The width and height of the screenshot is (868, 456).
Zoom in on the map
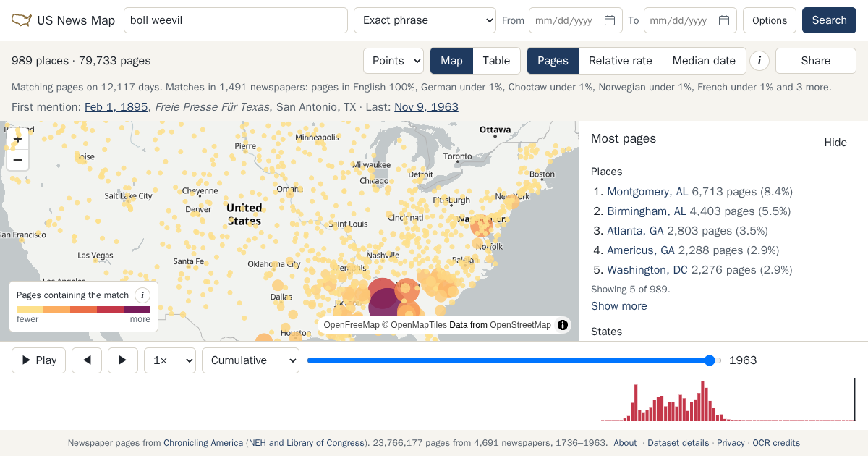pos(18,139)
